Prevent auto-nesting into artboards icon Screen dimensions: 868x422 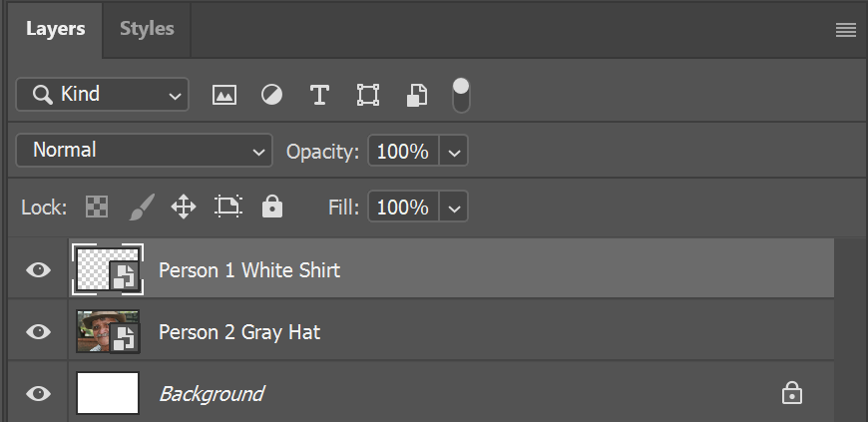pos(228,207)
